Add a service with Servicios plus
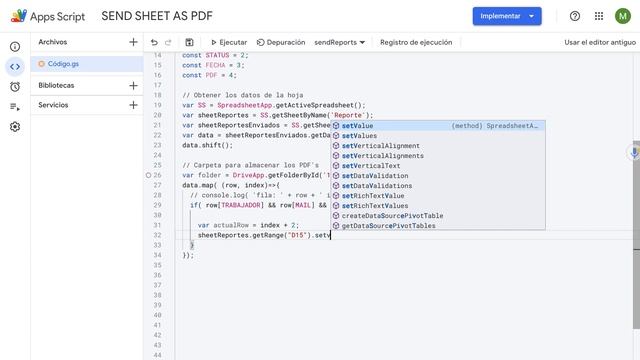 (133, 105)
